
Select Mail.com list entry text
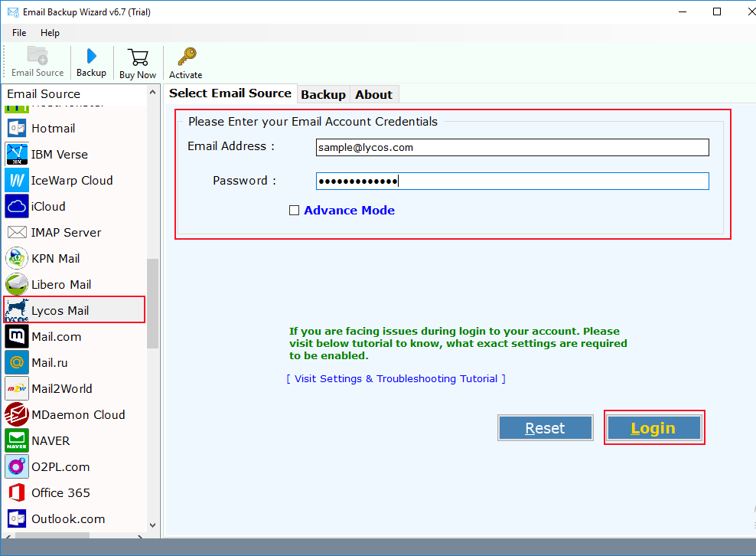click(57, 337)
